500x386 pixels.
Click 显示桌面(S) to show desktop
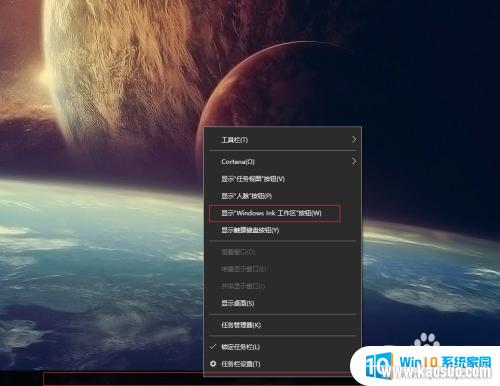pos(283,303)
